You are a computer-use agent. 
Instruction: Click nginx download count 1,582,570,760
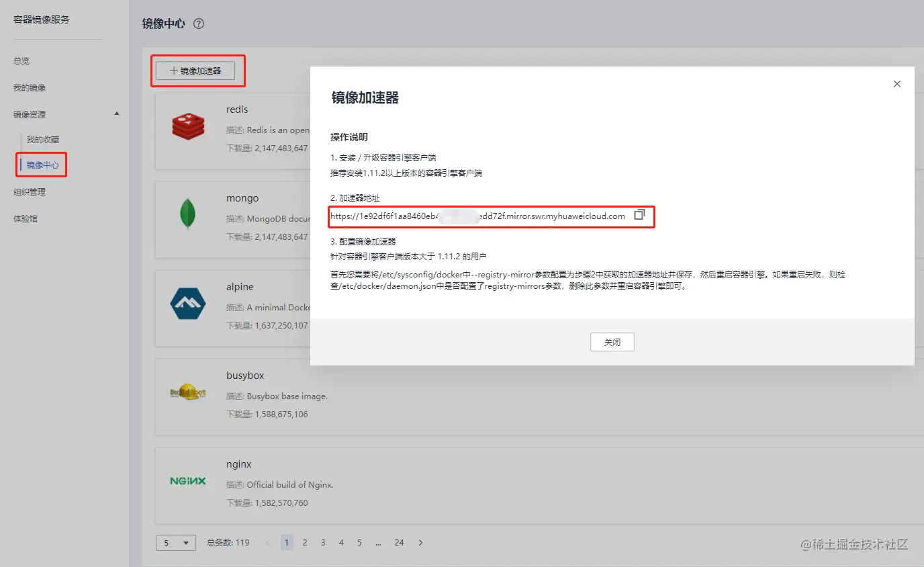tap(281, 503)
